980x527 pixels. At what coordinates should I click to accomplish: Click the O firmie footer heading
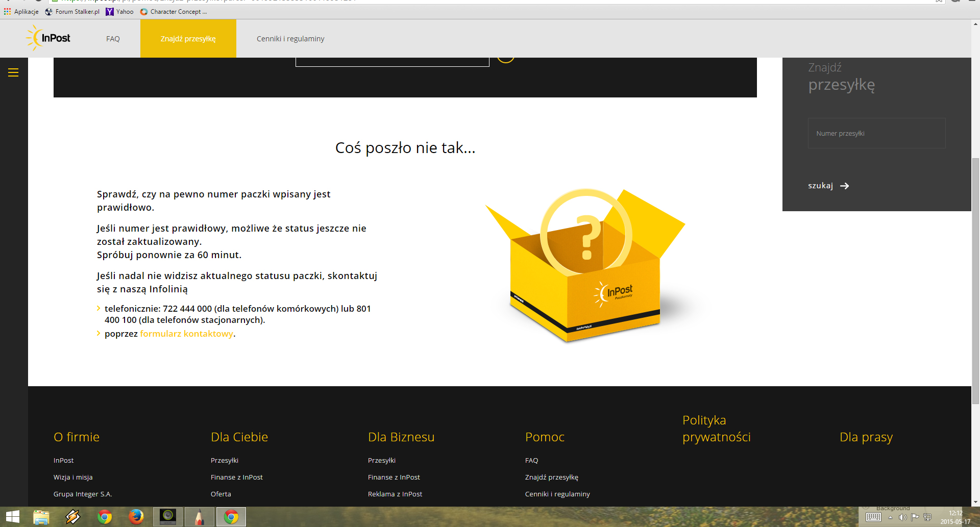click(77, 437)
